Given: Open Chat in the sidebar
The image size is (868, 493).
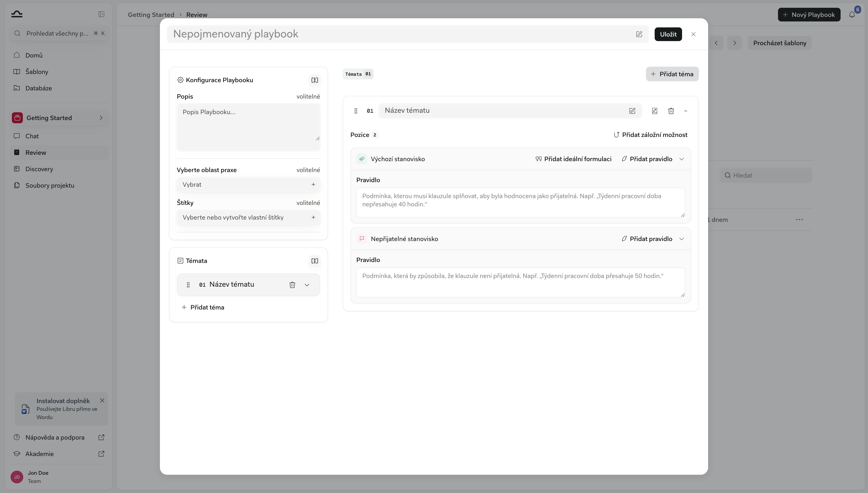Looking at the screenshot, I should tap(59, 136).
